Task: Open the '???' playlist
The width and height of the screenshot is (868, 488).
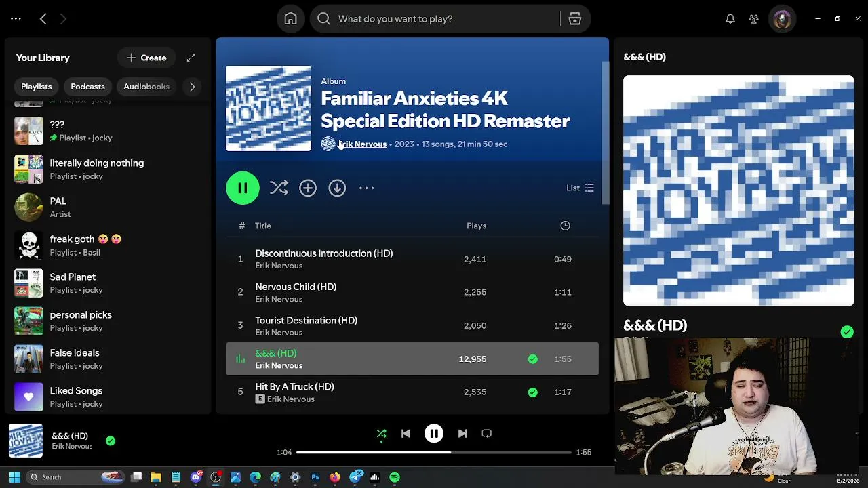Action: pyautogui.click(x=108, y=131)
